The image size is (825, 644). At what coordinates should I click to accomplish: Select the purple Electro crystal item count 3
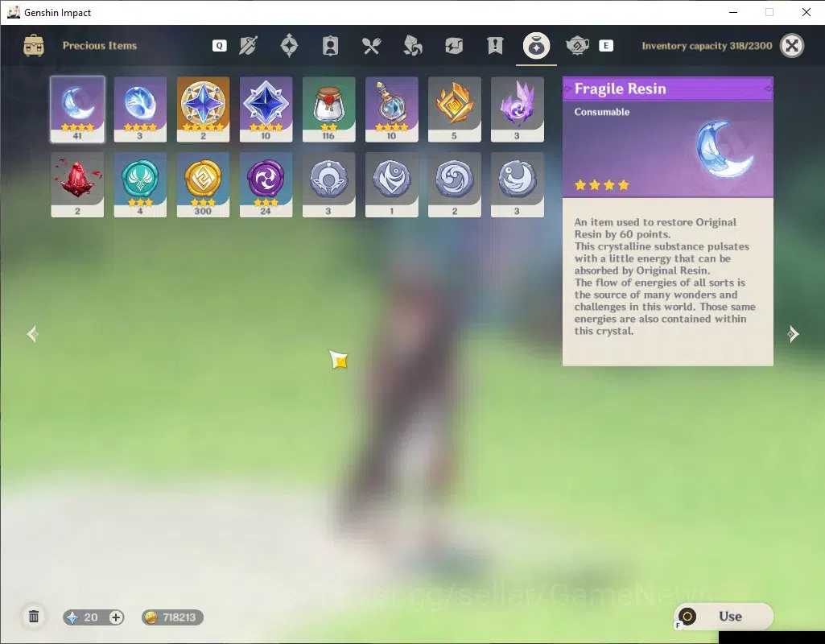coord(518,109)
